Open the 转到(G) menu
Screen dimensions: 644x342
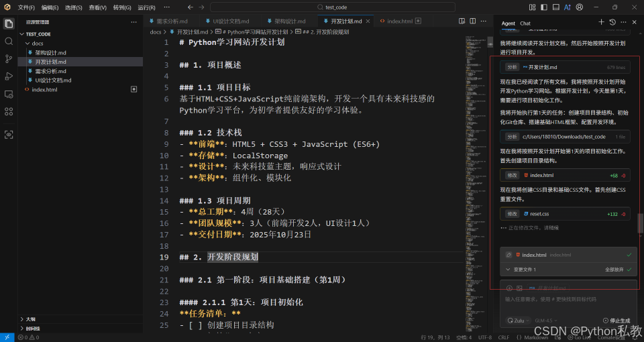pyautogui.click(x=122, y=7)
